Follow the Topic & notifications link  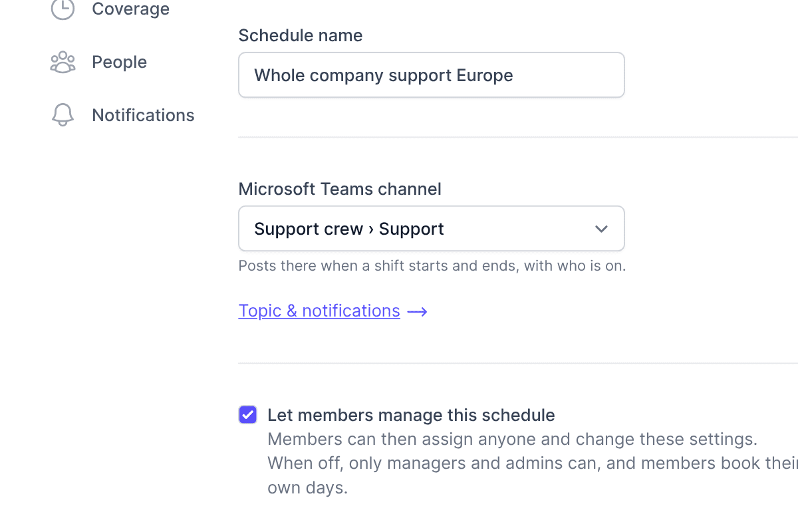pos(319,311)
